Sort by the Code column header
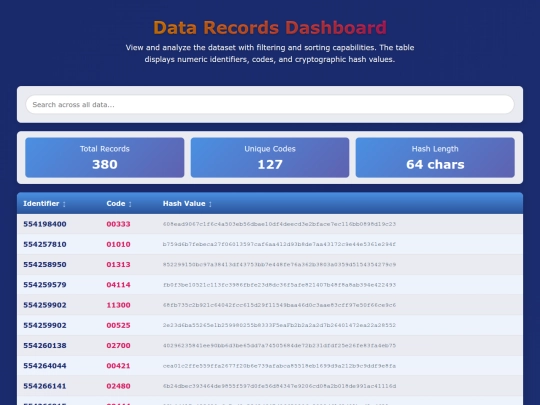The image size is (540, 405). (x=119, y=204)
